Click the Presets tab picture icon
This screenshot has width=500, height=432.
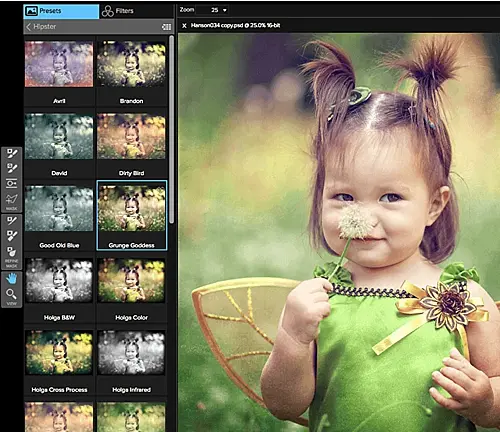pos(31,11)
